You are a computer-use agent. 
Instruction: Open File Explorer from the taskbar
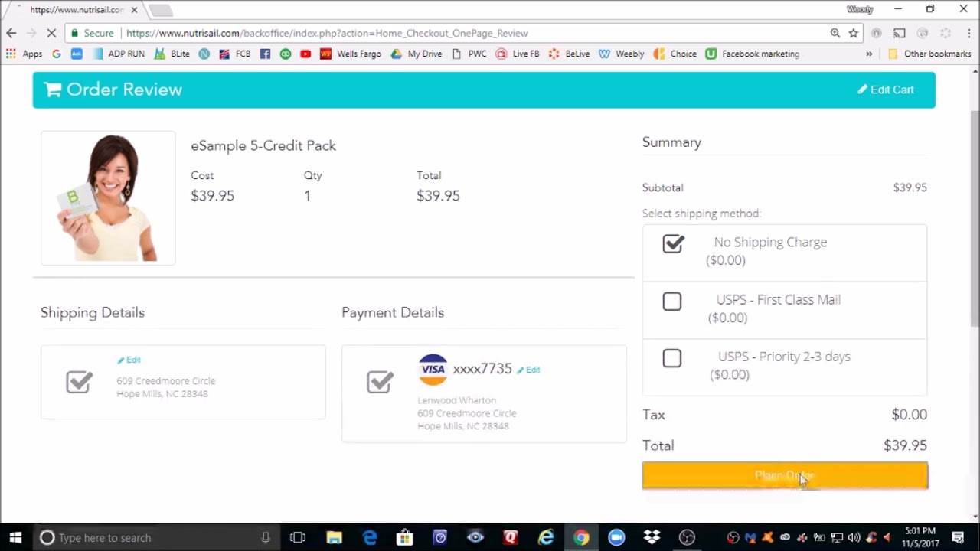click(334, 537)
